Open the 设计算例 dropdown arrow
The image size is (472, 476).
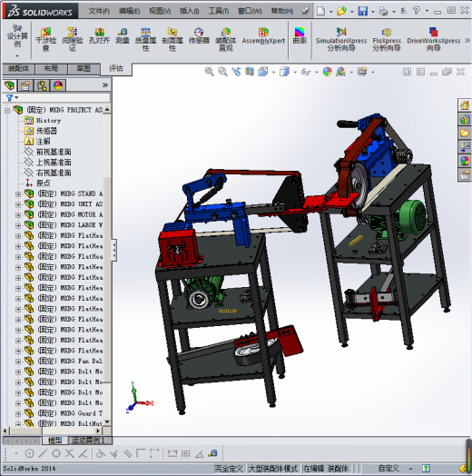tap(17, 55)
